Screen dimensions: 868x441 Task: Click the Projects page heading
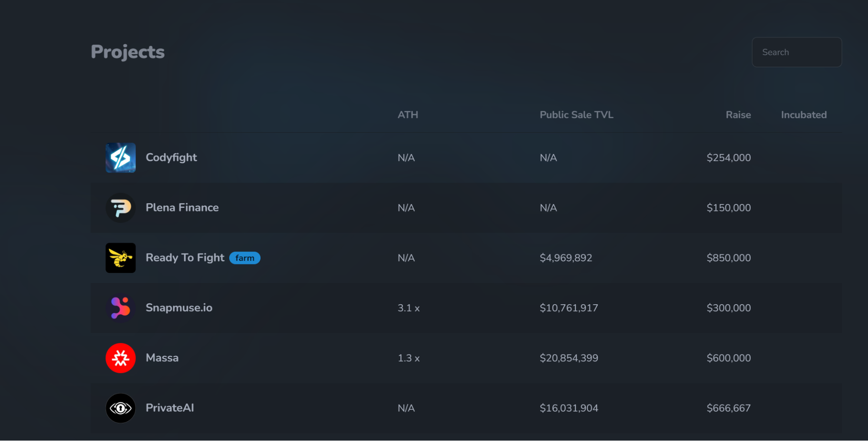point(127,52)
